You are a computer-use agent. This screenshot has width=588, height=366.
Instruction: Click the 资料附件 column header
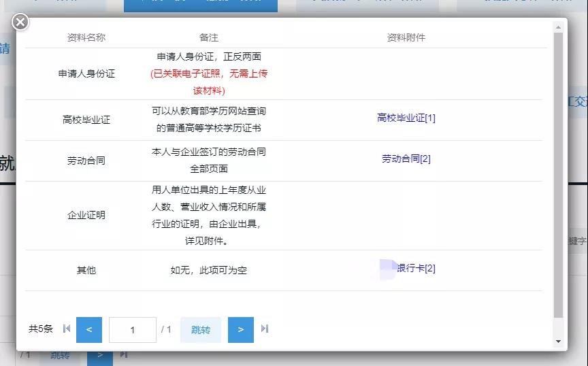coord(406,37)
